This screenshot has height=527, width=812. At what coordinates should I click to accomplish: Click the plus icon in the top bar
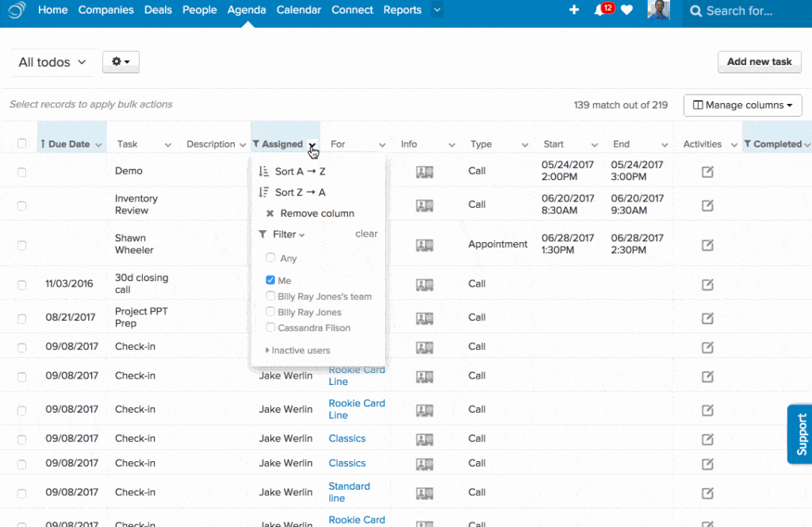point(574,10)
